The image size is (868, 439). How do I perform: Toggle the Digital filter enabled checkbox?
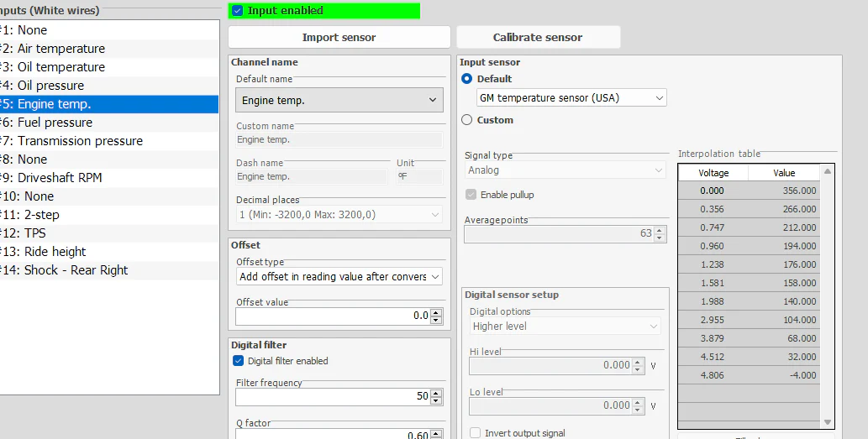pyautogui.click(x=238, y=361)
